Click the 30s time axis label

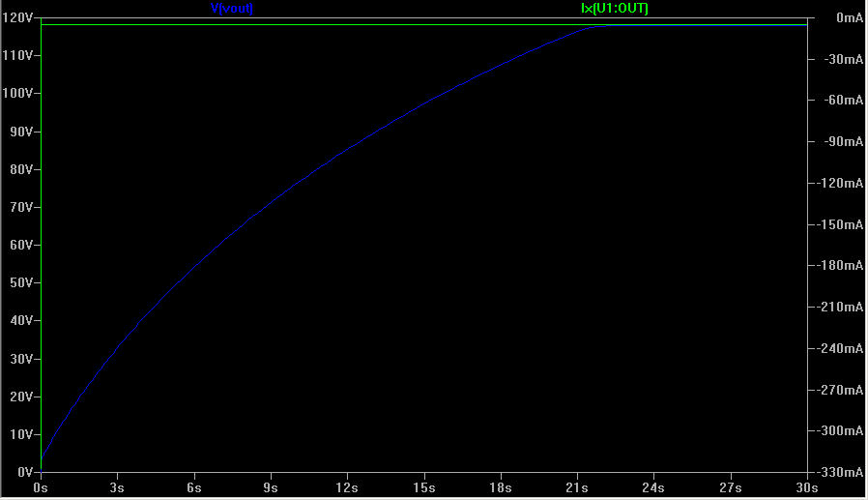(806, 487)
